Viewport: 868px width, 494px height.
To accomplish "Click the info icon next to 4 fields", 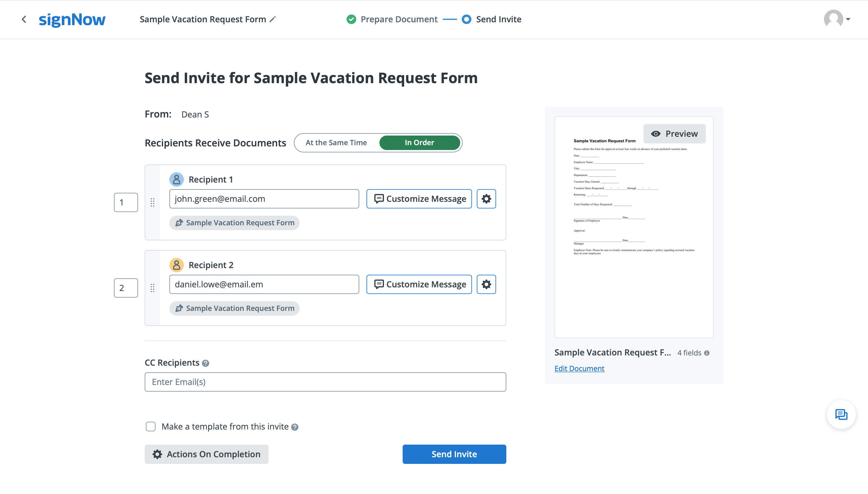I will [x=707, y=353].
